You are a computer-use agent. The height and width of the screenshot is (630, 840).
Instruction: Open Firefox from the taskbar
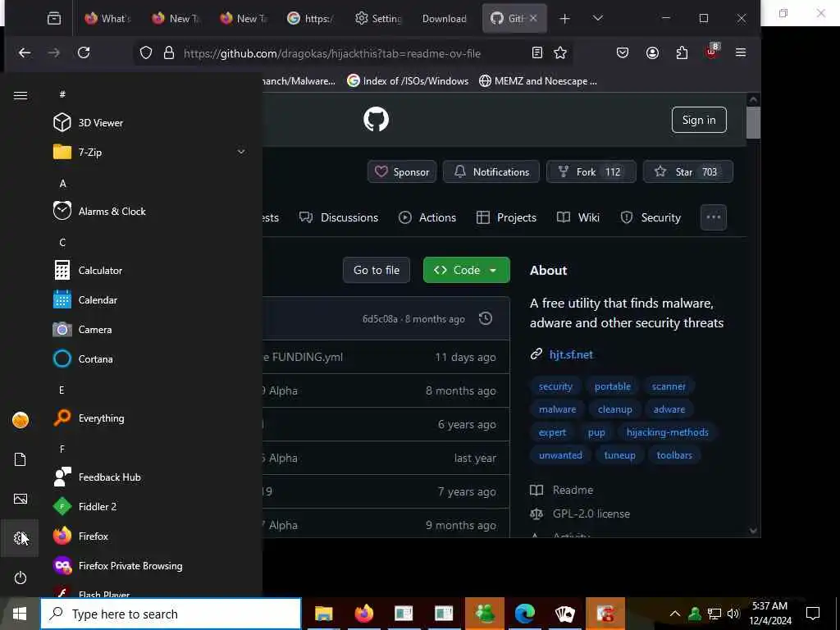[363, 614]
